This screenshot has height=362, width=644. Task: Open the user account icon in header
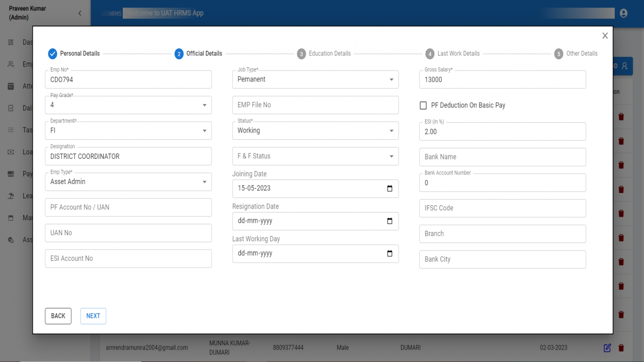tap(623, 14)
